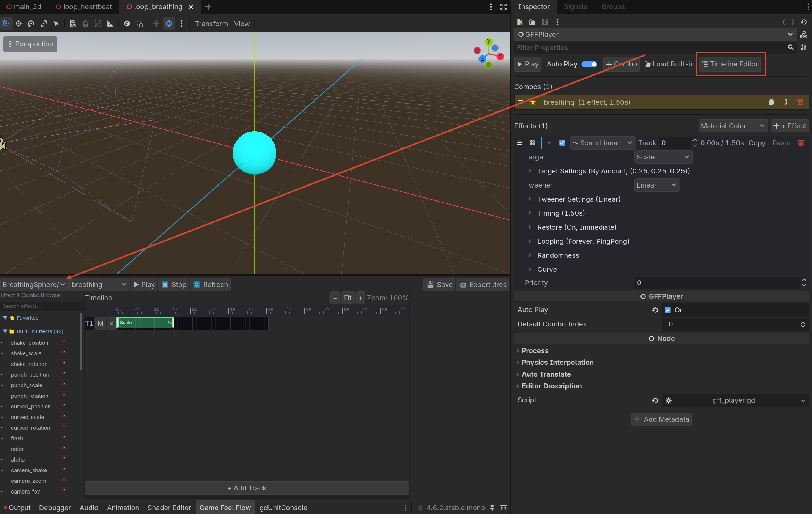Delete the breathing combo
The width and height of the screenshot is (812, 514).
pyautogui.click(x=800, y=102)
